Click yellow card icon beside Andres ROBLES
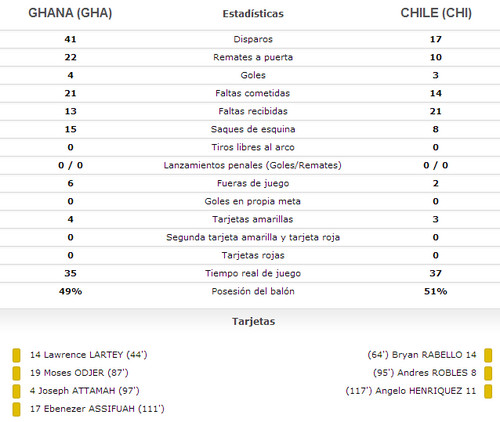 (x=488, y=373)
